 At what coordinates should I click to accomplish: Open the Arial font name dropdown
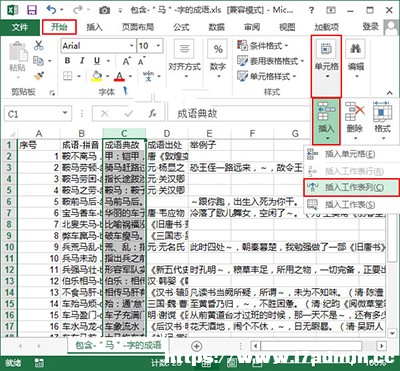click(132, 46)
